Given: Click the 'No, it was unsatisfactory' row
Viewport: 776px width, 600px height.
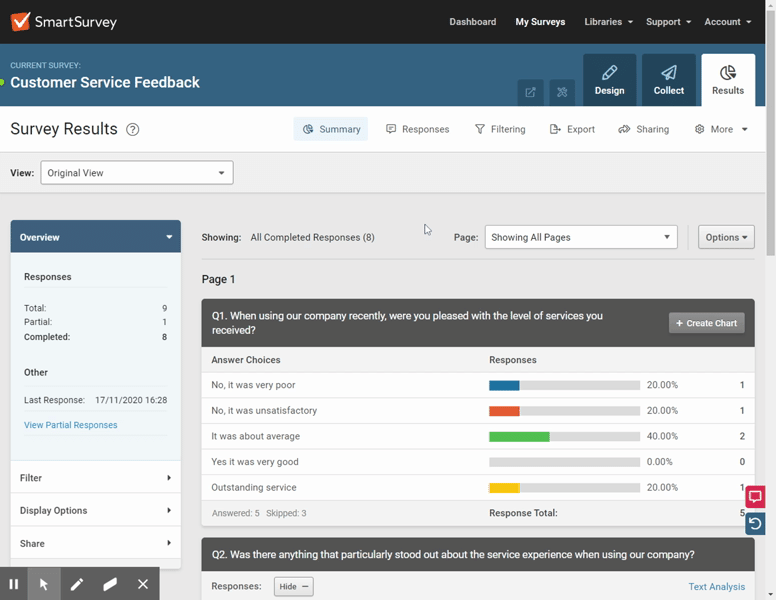Looking at the screenshot, I should [x=478, y=411].
